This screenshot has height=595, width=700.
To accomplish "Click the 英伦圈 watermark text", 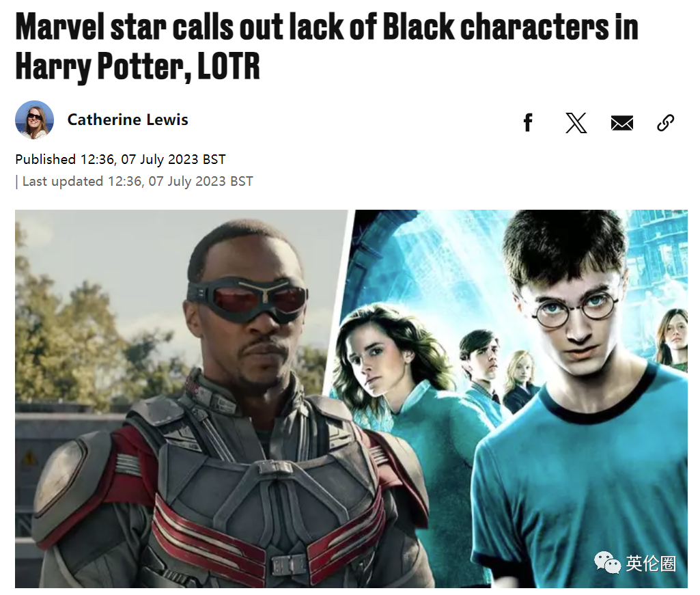I will 650,564.
